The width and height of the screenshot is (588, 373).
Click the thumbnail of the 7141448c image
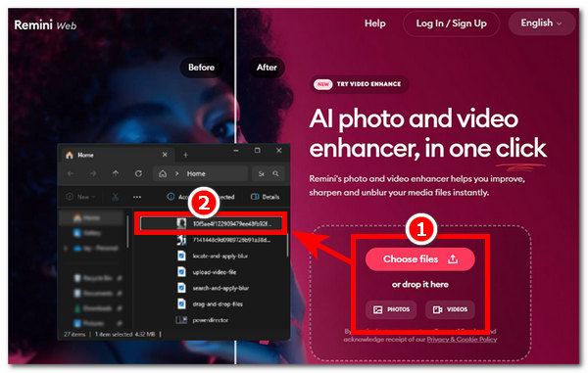[x=181, y=240]
